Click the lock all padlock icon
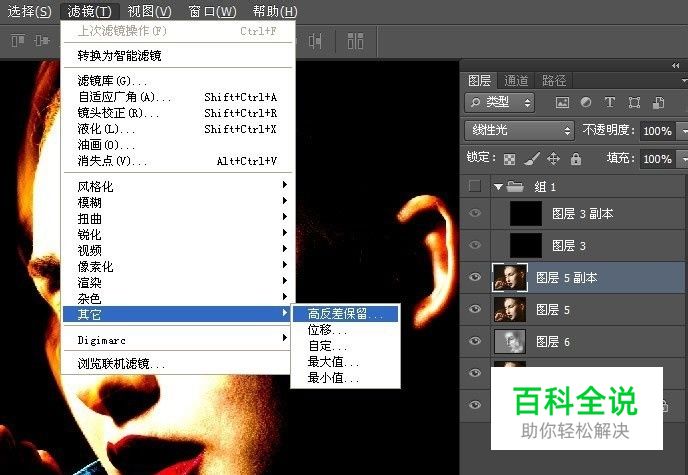 click(576, 158)
